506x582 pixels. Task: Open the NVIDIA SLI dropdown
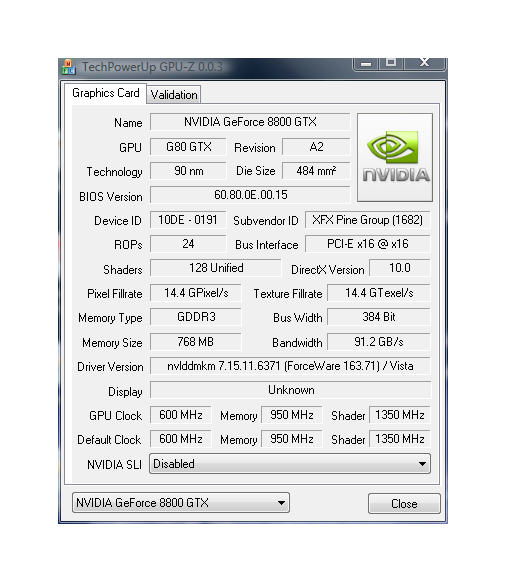pyautogui.click(x=290, y=464)
